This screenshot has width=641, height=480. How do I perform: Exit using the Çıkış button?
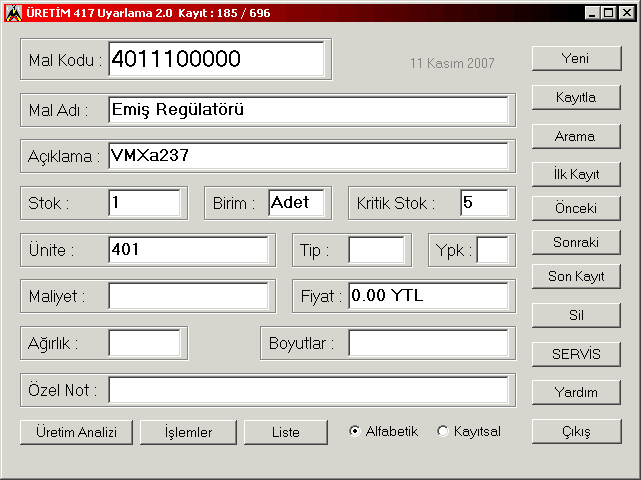click(x=575, y=432)
